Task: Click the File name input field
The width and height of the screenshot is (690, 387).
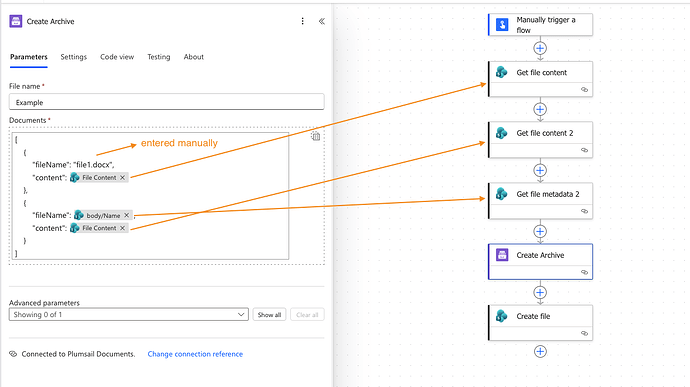Action: pyautogui.click(x=166, y=102)
